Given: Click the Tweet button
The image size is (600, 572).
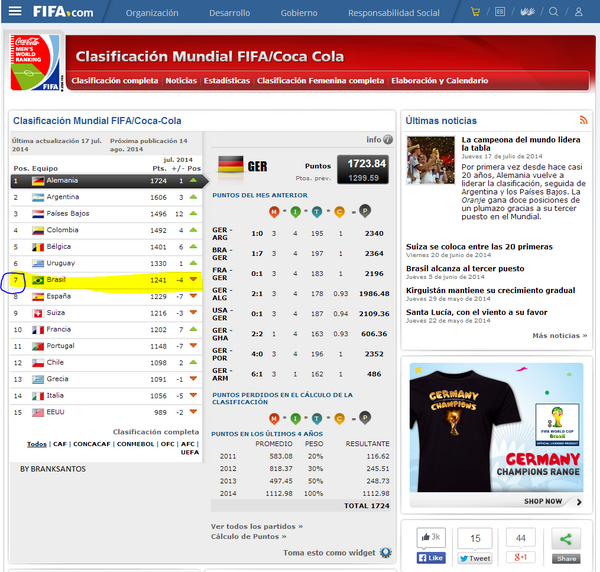Looking at the screenshot, I should coord(475,558).
